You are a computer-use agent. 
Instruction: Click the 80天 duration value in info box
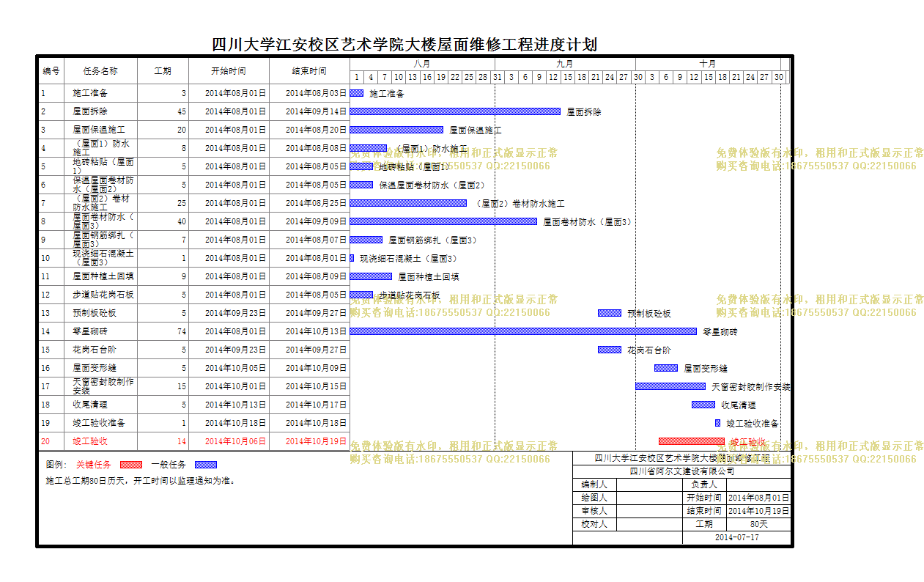click(x=758, y=524)
